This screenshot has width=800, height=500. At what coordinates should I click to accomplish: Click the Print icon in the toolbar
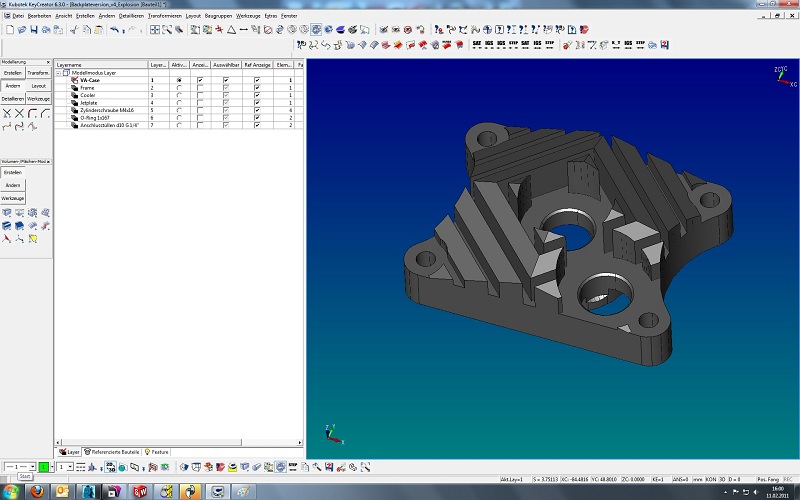tap(46, 30)
